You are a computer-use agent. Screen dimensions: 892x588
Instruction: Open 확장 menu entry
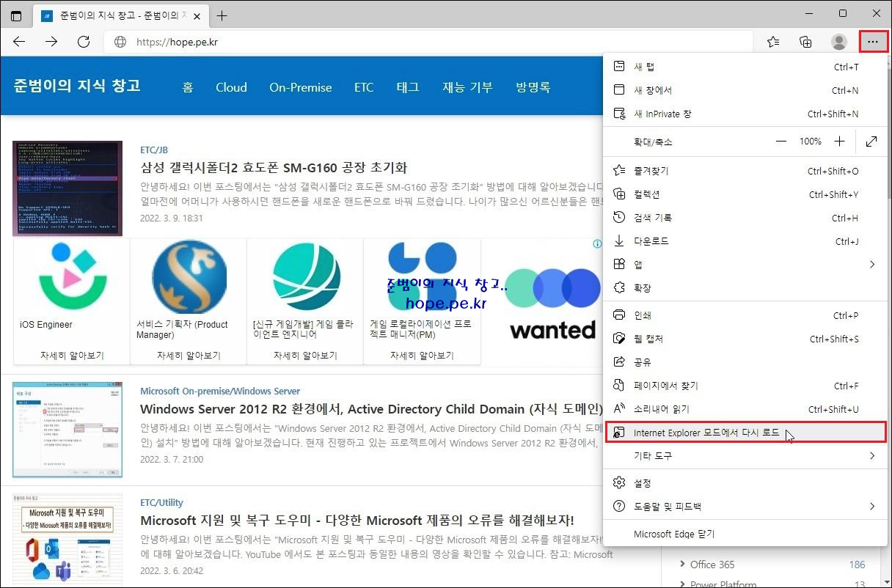745,288
